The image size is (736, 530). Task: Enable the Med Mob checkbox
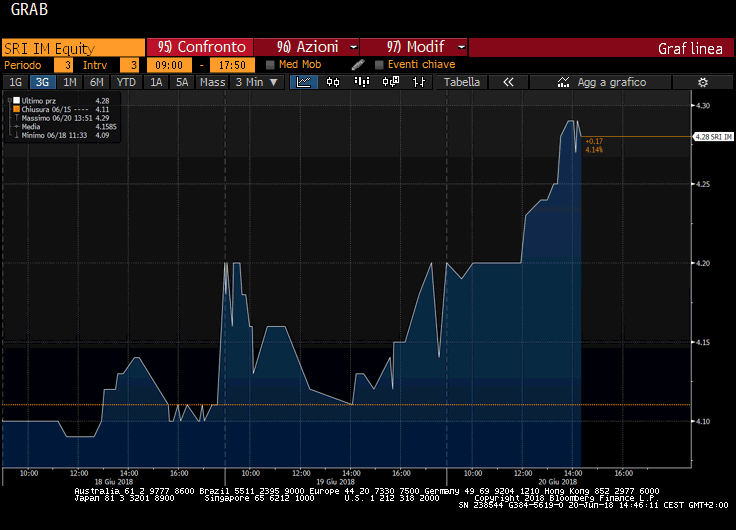pos(271,65)
